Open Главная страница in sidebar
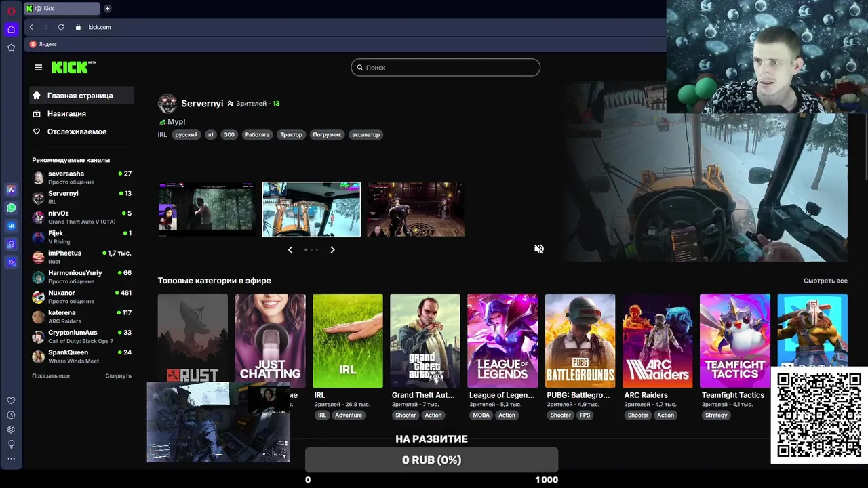The height and width of the screenshot is (488, 868). click(x=81, y=96)
